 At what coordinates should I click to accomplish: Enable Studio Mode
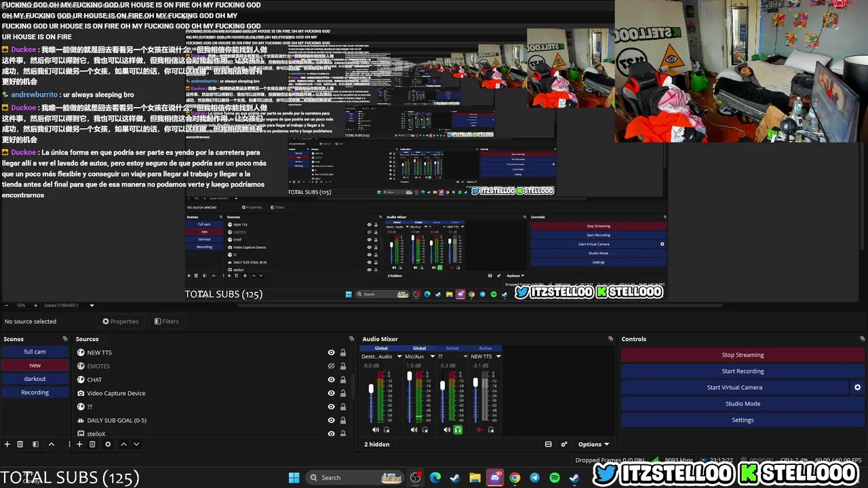coord(743,404)
